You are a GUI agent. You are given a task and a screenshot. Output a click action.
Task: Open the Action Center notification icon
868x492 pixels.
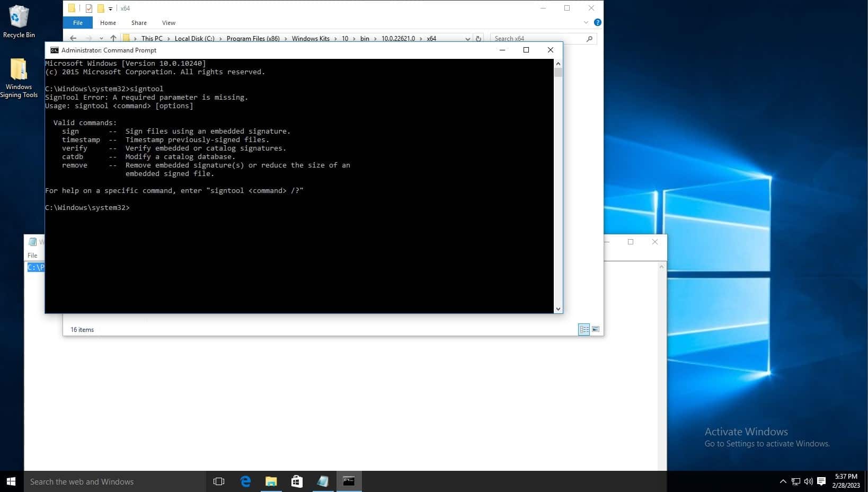(821, 481)
